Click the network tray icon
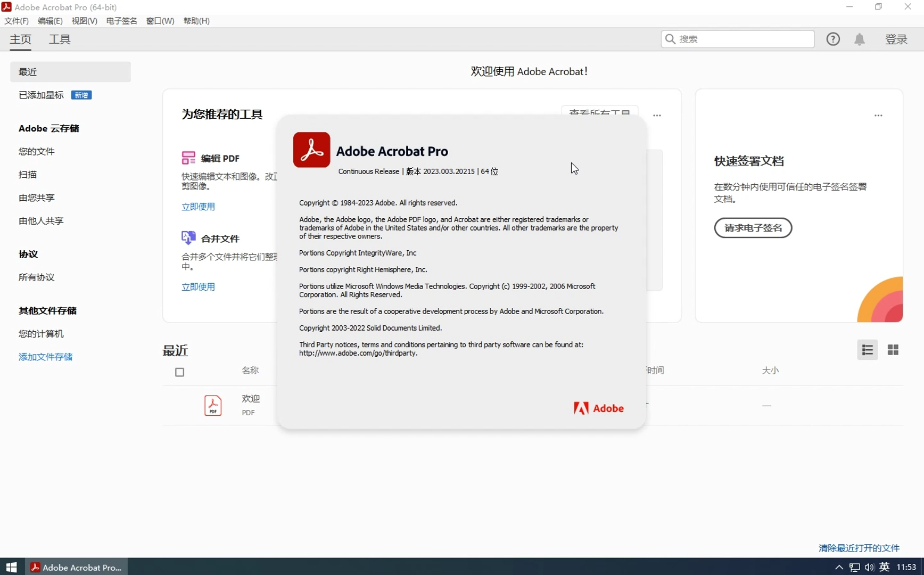924x575 pixels. (x=854, y=567)
